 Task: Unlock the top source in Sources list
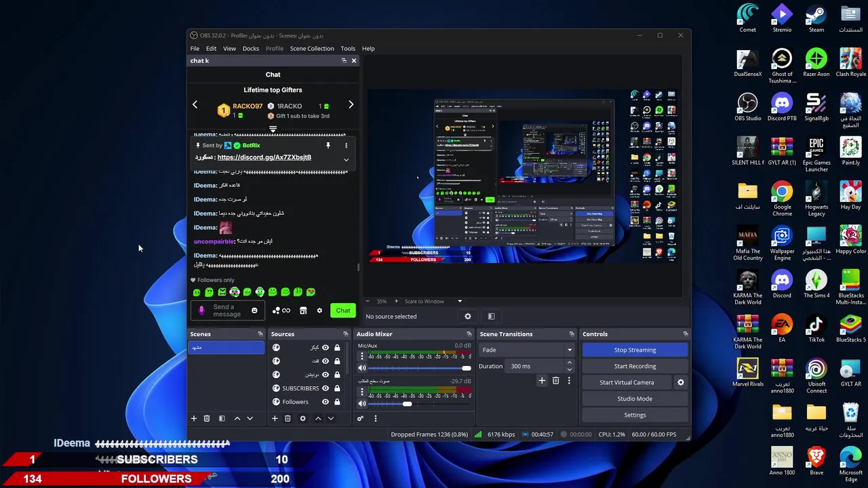click(x=337, y=348)
